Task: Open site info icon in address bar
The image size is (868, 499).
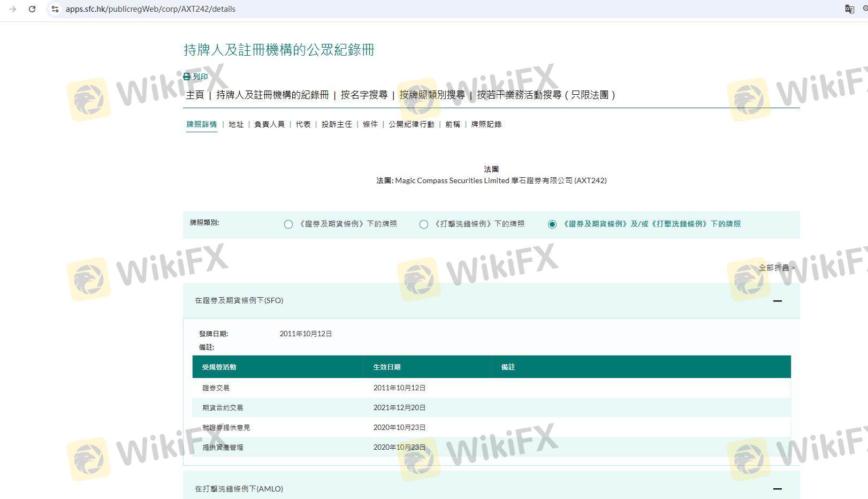Action: click(x=55, y=9)
